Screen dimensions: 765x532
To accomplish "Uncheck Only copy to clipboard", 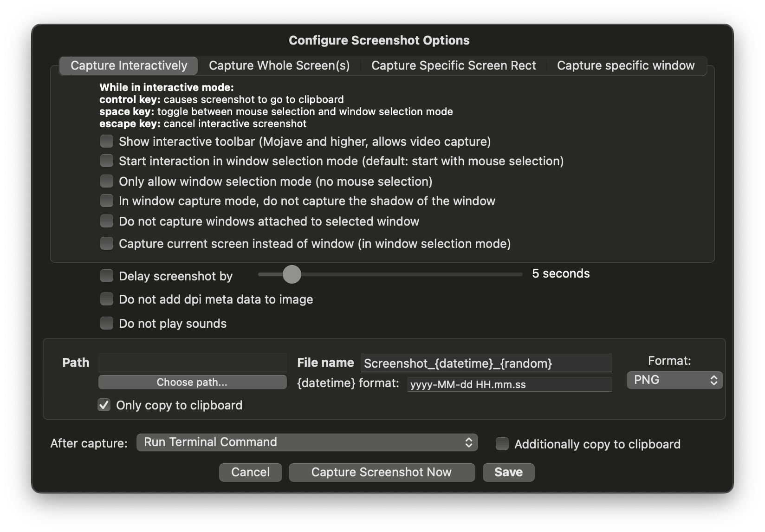I will click(104, 405).
